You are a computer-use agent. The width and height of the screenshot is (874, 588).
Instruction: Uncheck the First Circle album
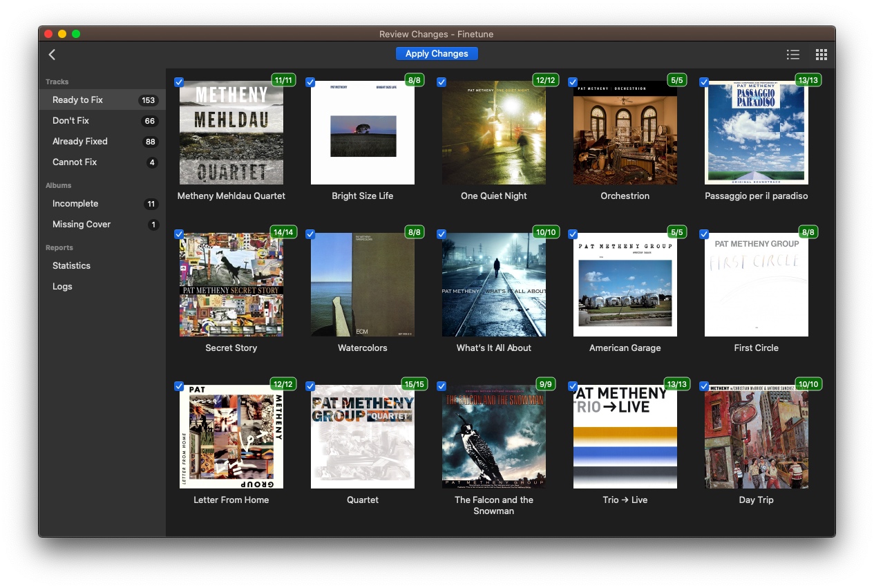pos(704,234)
